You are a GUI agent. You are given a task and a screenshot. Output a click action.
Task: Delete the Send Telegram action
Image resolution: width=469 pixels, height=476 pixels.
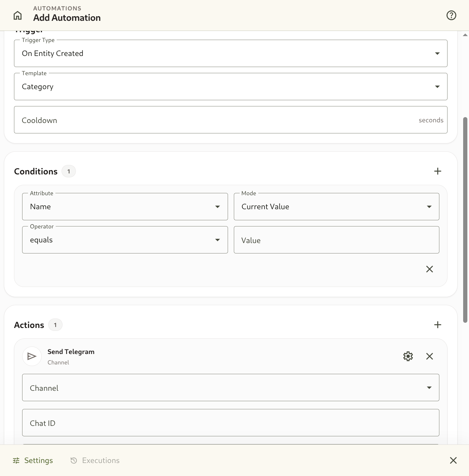(x=430, y=356)
